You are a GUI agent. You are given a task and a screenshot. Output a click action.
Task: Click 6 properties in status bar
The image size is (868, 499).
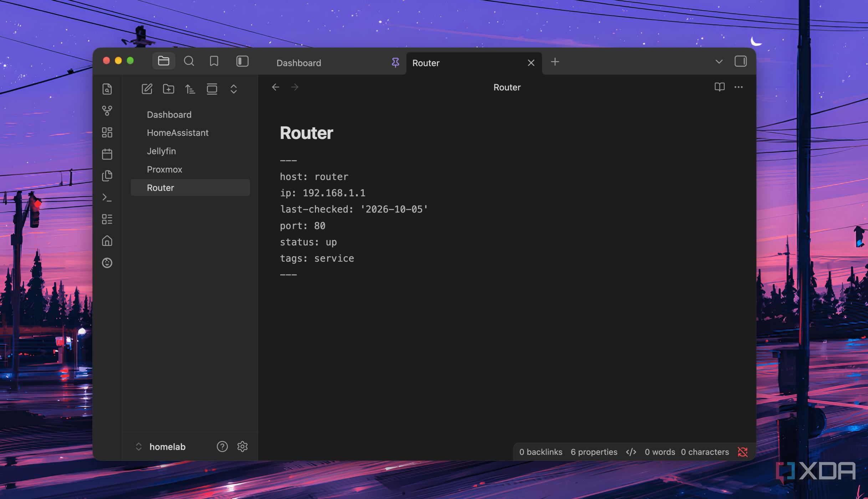click(594, 452)
